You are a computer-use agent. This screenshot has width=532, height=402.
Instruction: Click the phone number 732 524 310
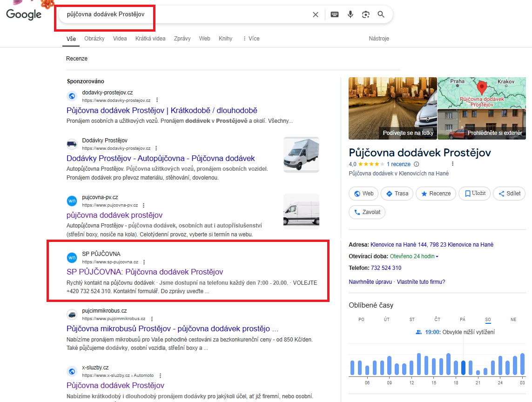pos(386,268)
